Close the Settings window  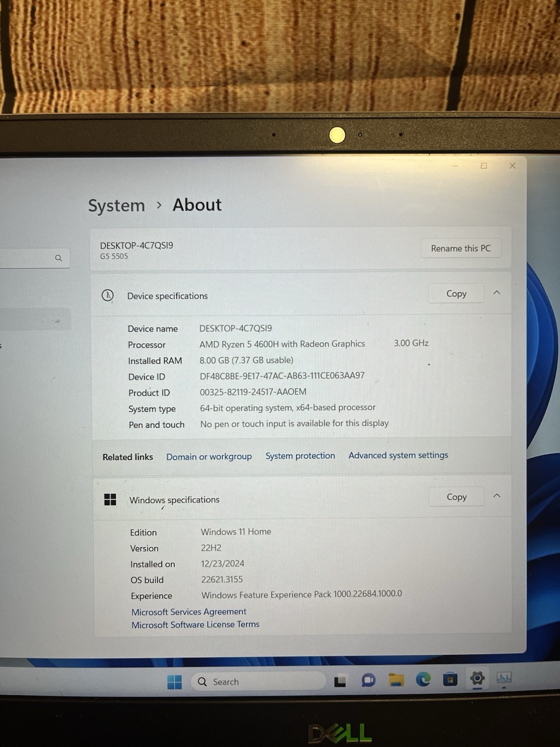click(512, 166)
